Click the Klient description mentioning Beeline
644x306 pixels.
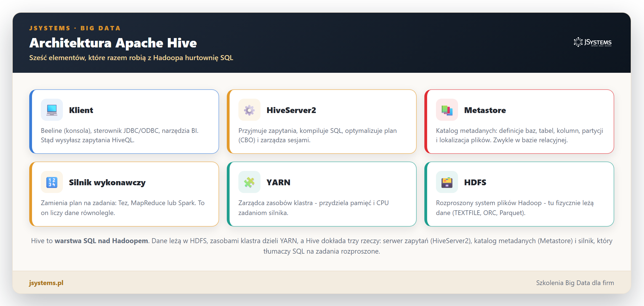coord(120,135)
